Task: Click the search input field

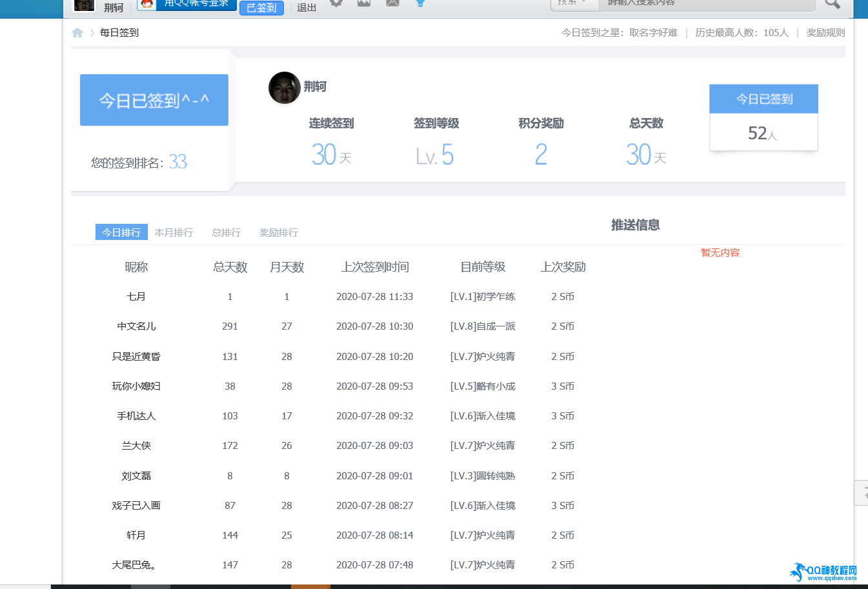Action: pyautogui.click(x=707, y=4)
